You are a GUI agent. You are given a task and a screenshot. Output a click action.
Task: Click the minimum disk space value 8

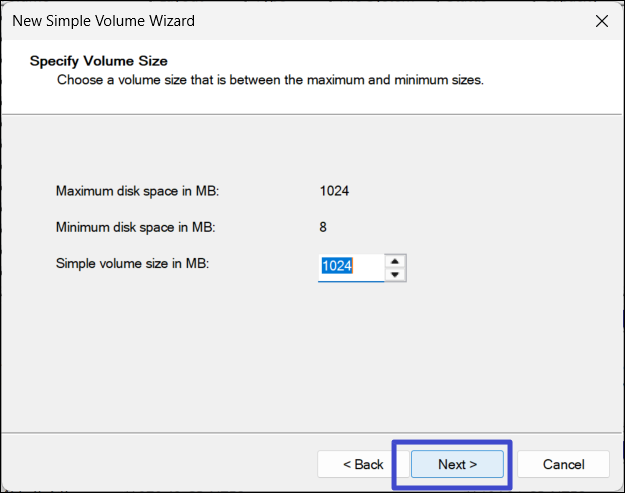(x=323, y=227)
